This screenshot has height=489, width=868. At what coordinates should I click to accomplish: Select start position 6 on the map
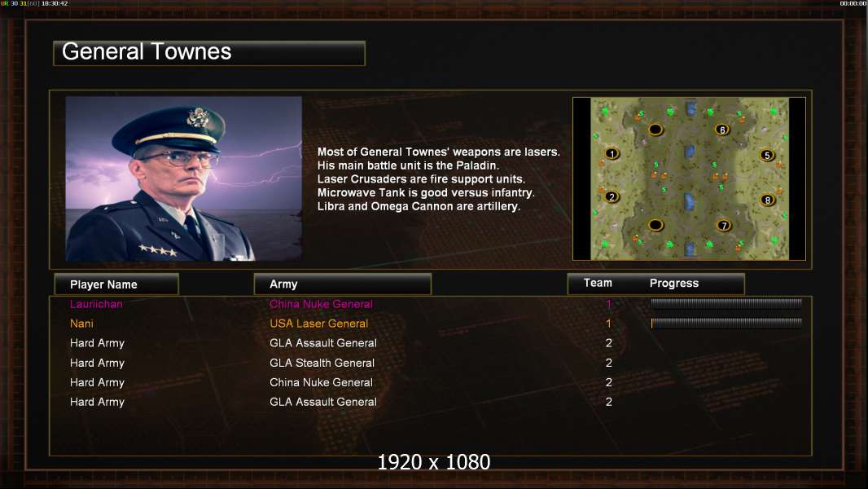click(722, 130)
